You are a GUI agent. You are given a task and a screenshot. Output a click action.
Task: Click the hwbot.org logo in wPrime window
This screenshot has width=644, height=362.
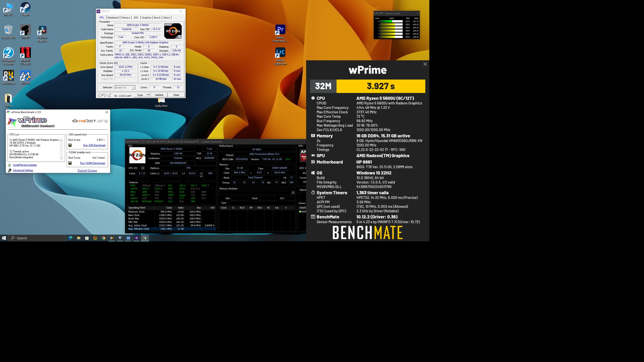point(90,121)
